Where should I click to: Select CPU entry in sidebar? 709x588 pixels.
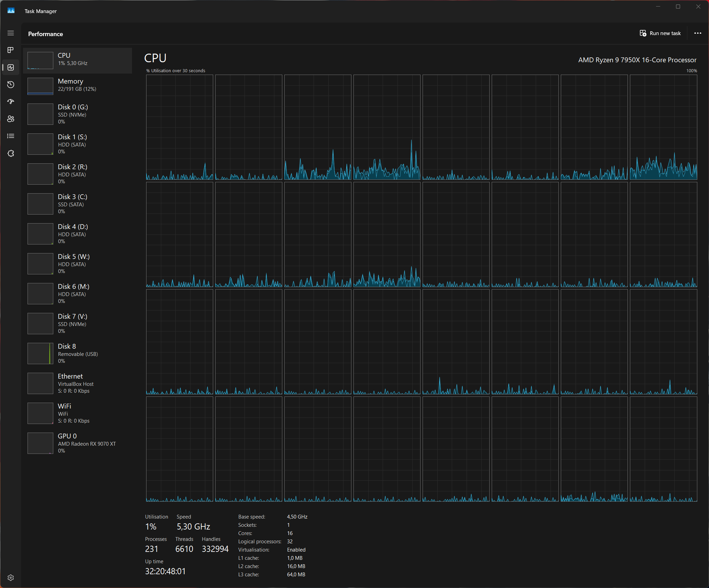pyautogui.click(x=77, y=60)
